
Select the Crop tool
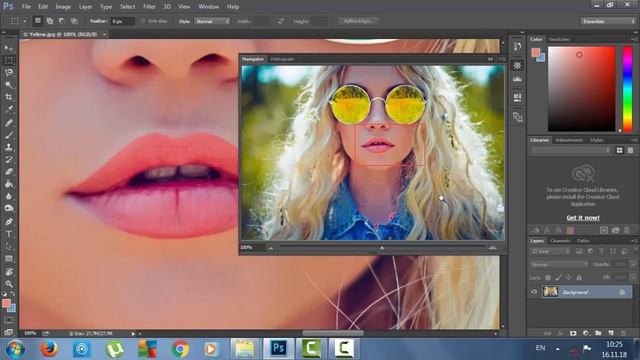[9, 97]
